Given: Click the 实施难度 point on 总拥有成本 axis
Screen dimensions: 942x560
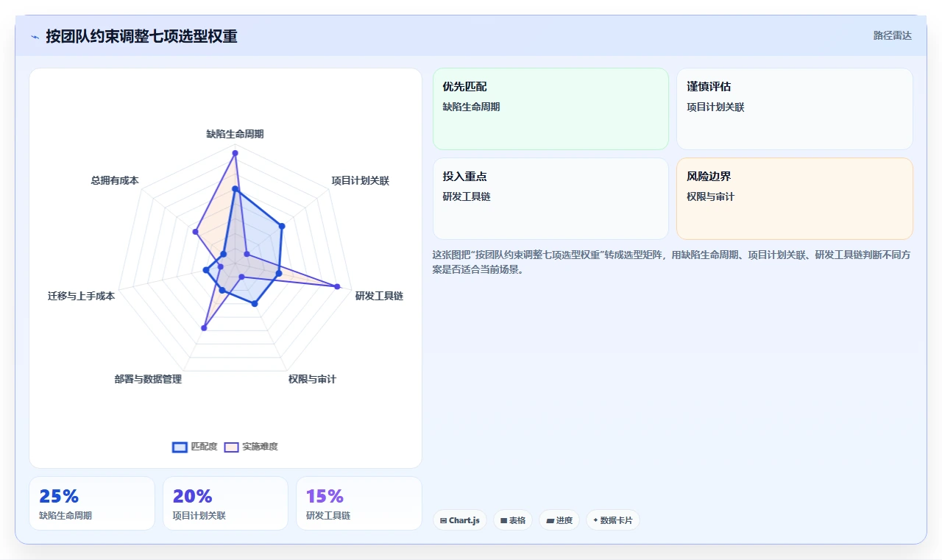Looking at the screenshot, I should tap(195, 232).
